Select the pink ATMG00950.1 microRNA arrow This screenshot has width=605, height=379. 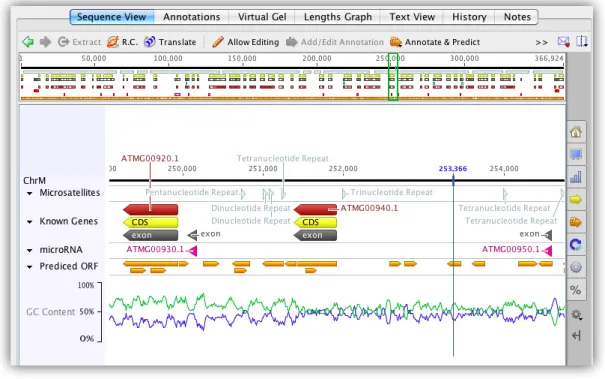pos(547,250)
